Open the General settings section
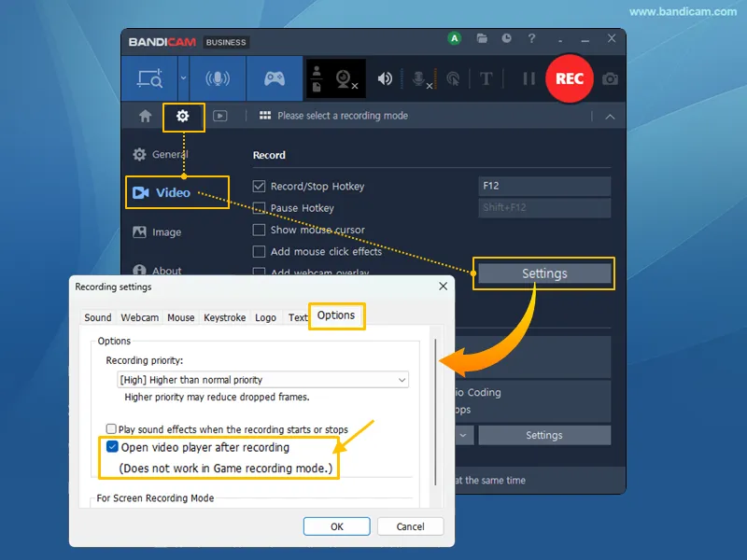The image size is (747, 560). (x=161, y=154)
